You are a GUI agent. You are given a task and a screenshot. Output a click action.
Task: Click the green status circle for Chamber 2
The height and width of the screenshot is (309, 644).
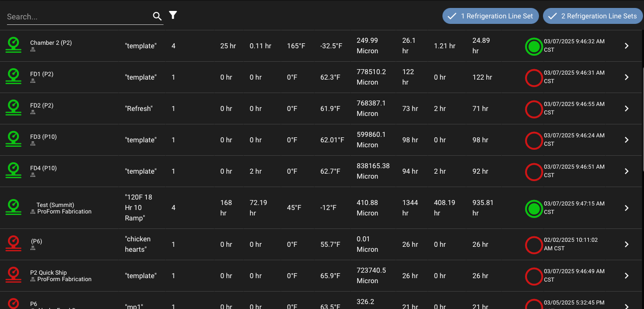[x=534, y=47]
